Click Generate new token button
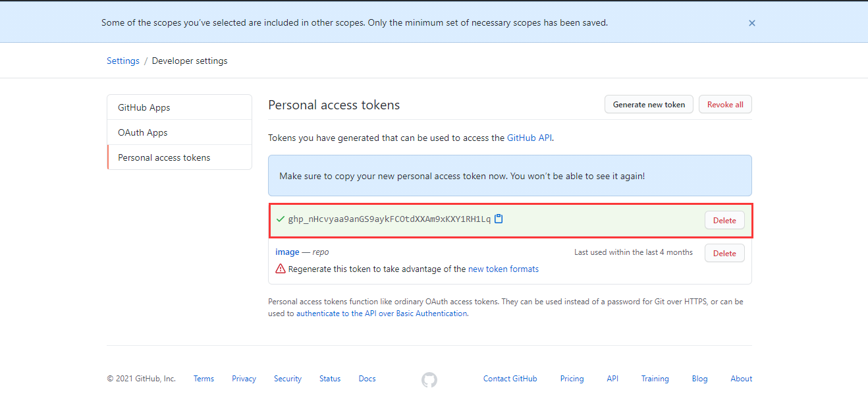This screenshot has height=409, width=868. (649, 104)
